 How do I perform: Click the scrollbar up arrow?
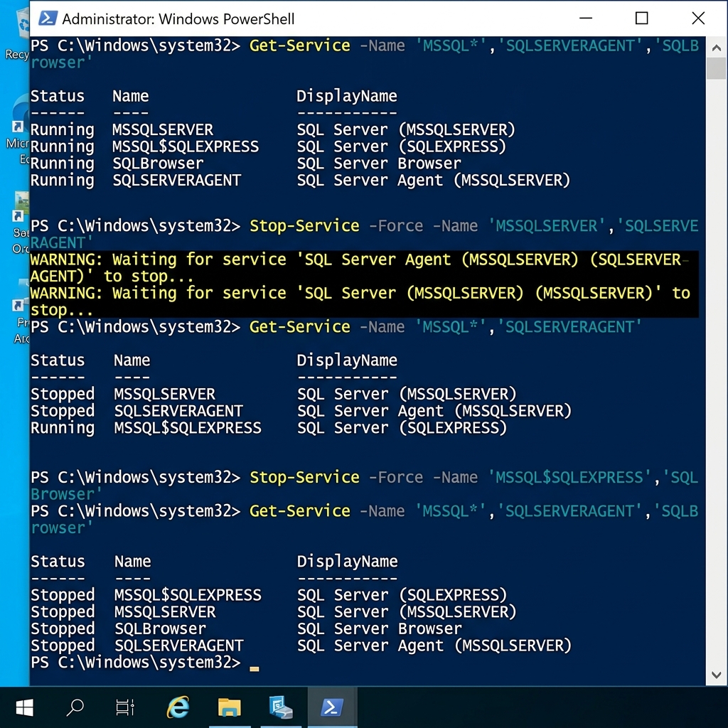pyautogui.click(x=717, y=48)
